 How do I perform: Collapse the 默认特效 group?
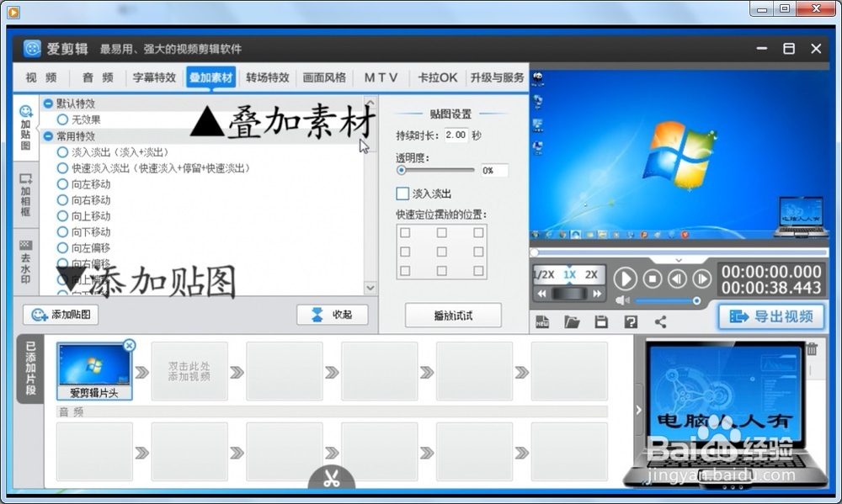click(x=48, y=103)
